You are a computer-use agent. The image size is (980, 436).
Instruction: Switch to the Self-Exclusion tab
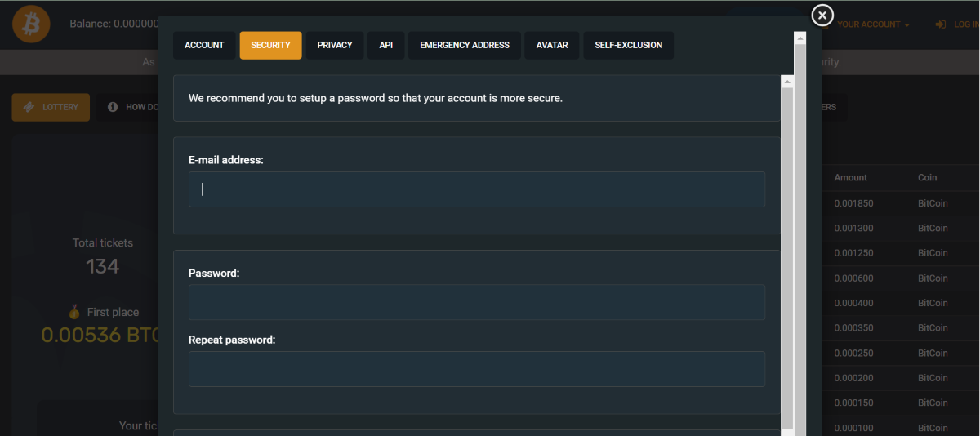click(x=629, y=46)
